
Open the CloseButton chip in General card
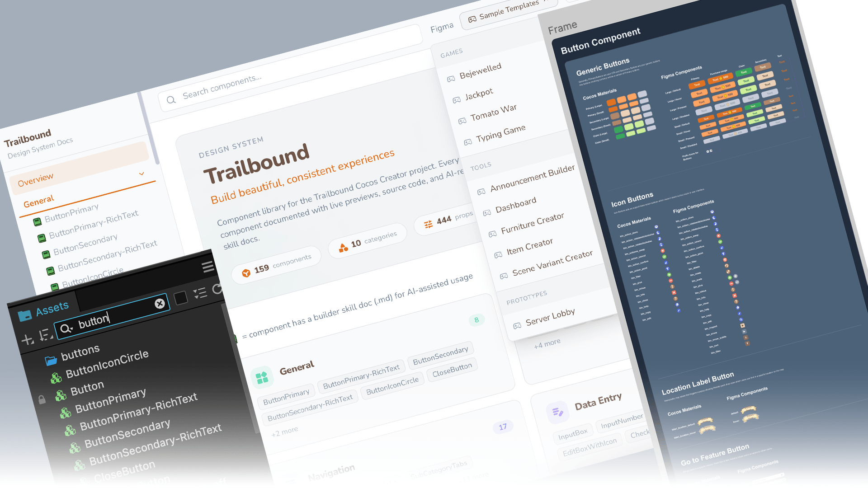click(x=452, y=369)
